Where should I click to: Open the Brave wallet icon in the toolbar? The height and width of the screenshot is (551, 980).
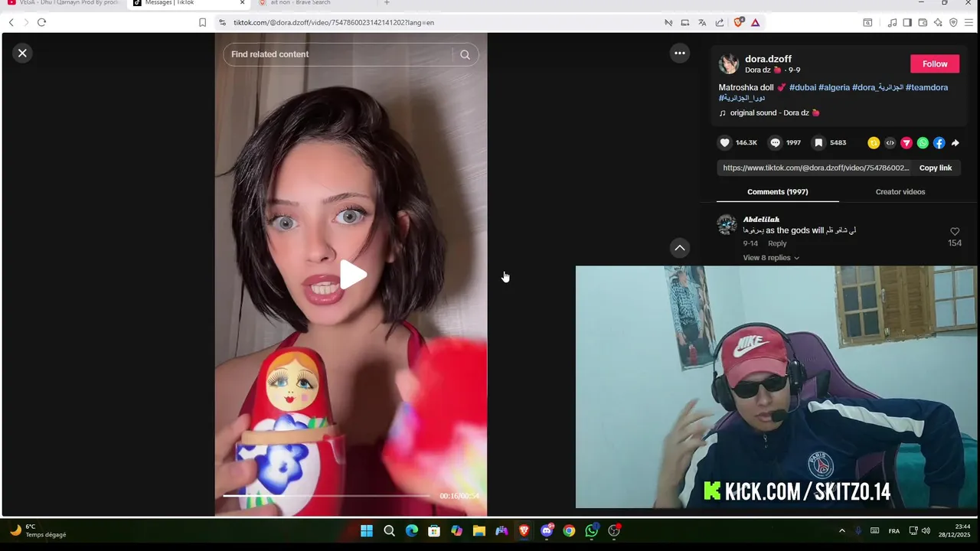pos(923,22)
